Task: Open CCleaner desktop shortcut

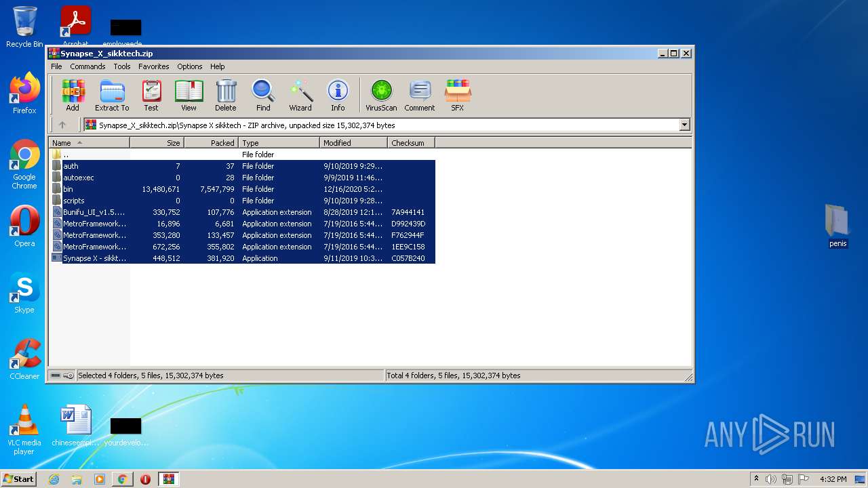Action: click(24, 359)
